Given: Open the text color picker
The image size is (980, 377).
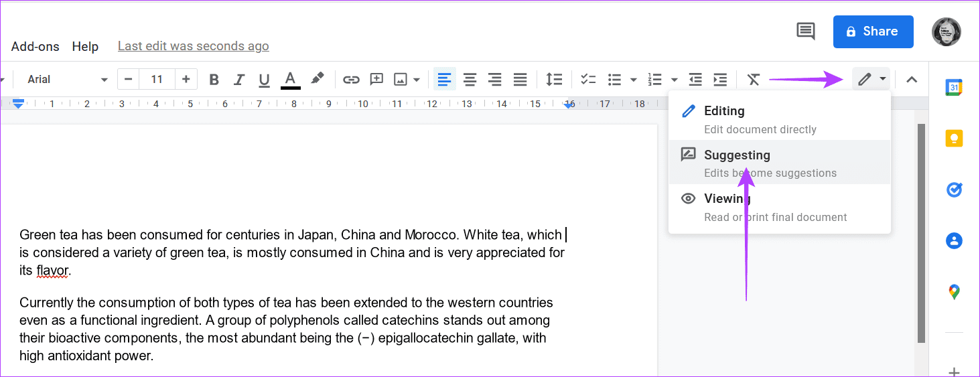Looking at the screenshot, I should [x=290, y=80].
